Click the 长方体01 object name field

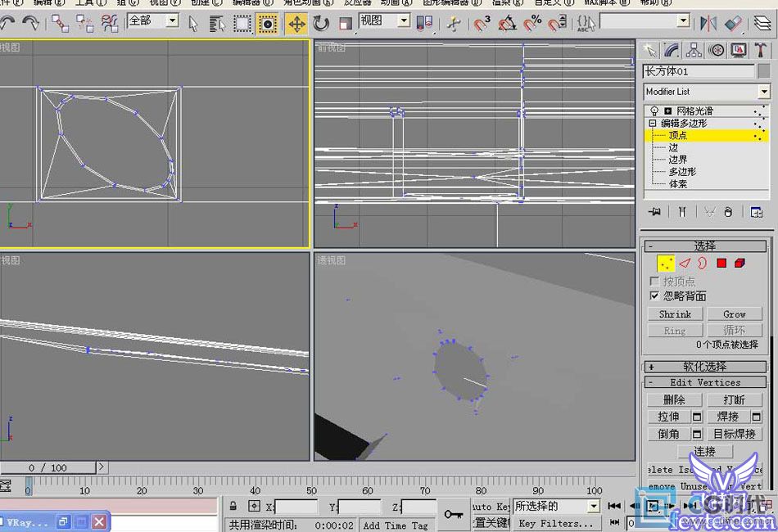coord(699,71)
